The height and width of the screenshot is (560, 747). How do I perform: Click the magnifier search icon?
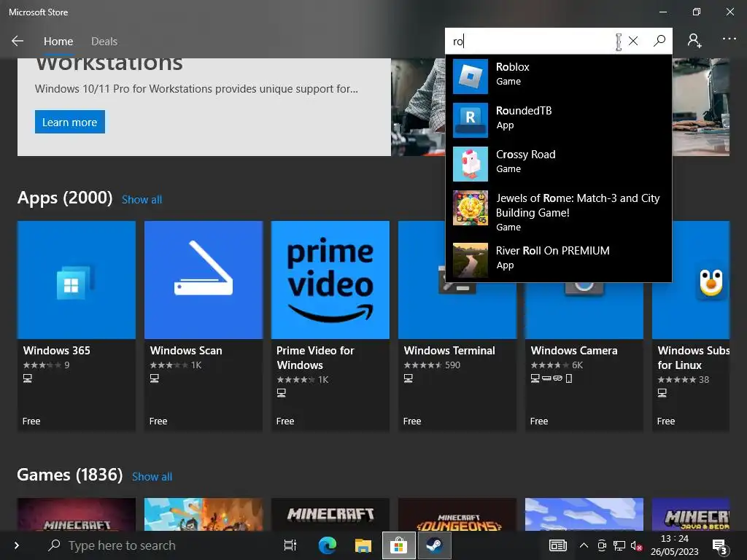click(659, 41)
